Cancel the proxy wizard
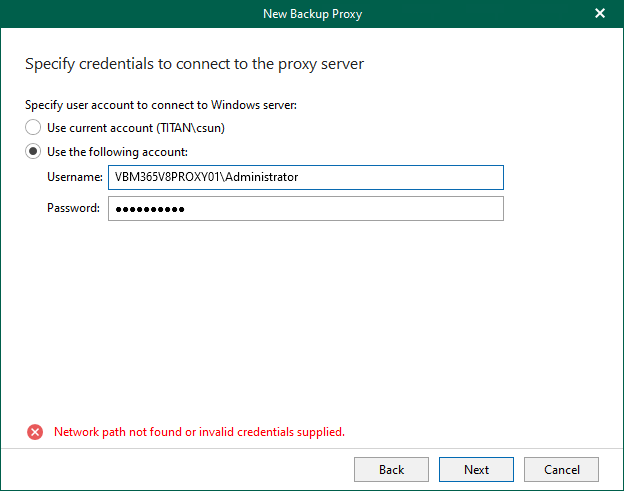This screenshot has height=491, width=624. point(561,469)
